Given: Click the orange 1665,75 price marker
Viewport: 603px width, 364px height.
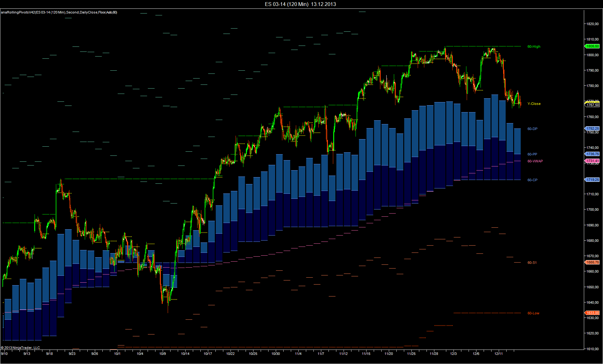Looking at the screenshot, I should click(592, 263).
